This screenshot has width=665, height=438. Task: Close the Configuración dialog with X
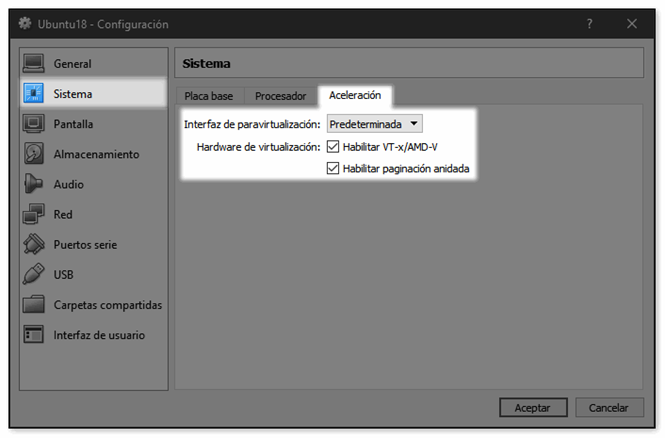pyautogui.click(x=632, y=24)
